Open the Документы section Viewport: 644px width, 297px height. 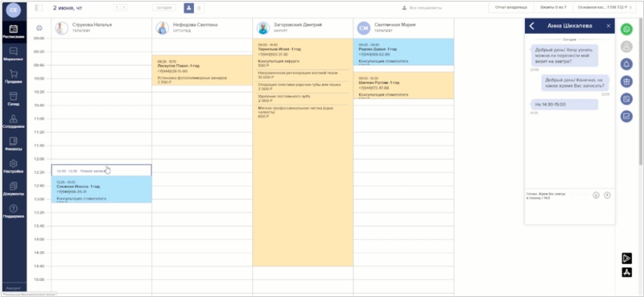point(13,189)
